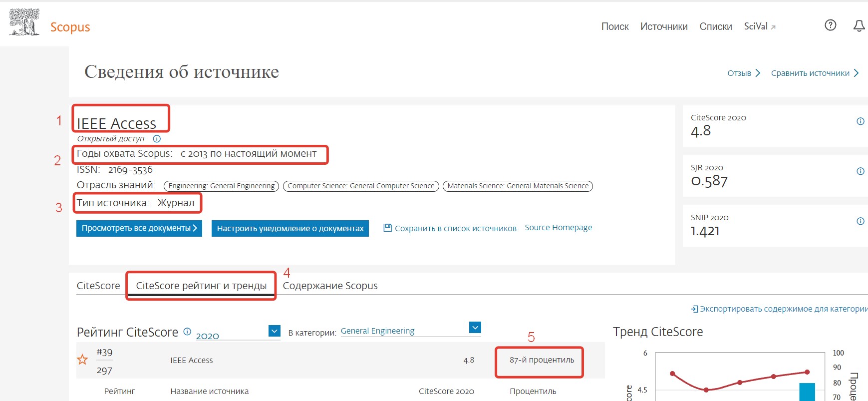Image resolution: width=868 pixels, height=401 pixels.
Task: Click the info icon beside Рейтинг CiteScore
Action: click(187, 331)
